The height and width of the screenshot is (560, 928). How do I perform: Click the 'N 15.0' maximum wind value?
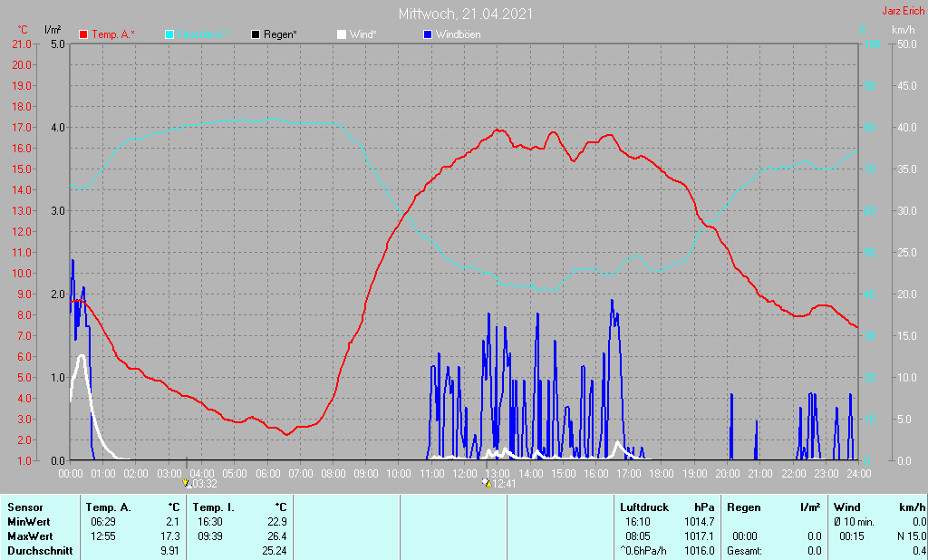(x=911, y=536)
